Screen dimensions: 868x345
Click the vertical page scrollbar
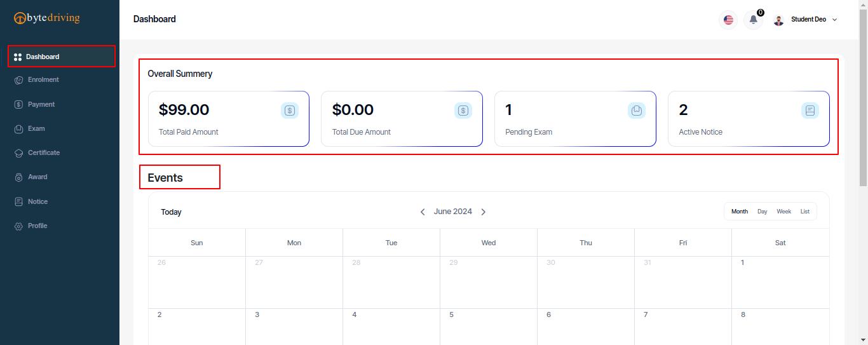click(863, 173)
